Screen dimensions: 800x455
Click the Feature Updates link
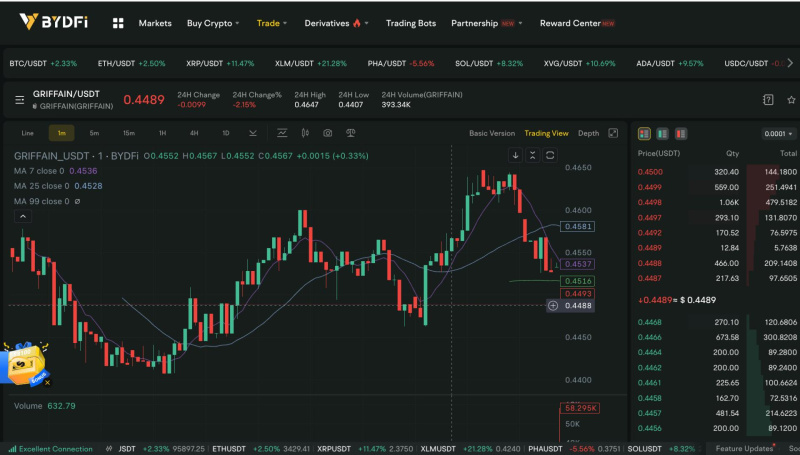tap(743, 449)
